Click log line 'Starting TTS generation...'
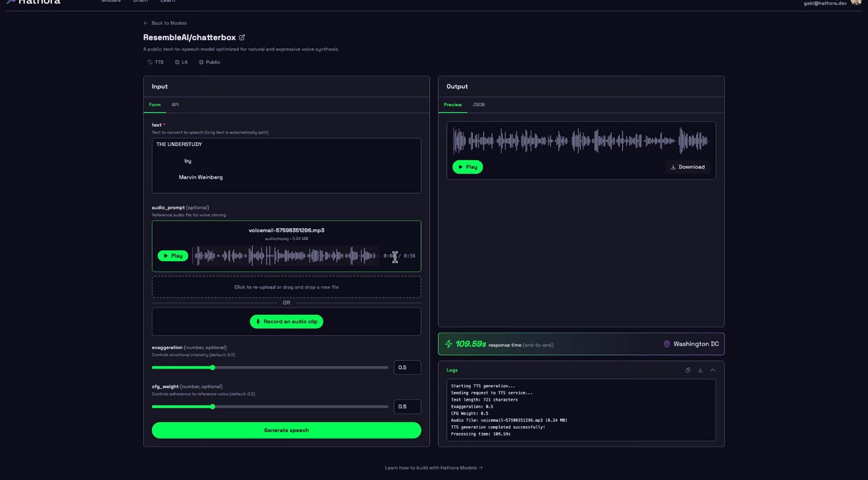The height and width of the screenshot is (480, 868). click(483, 386)
